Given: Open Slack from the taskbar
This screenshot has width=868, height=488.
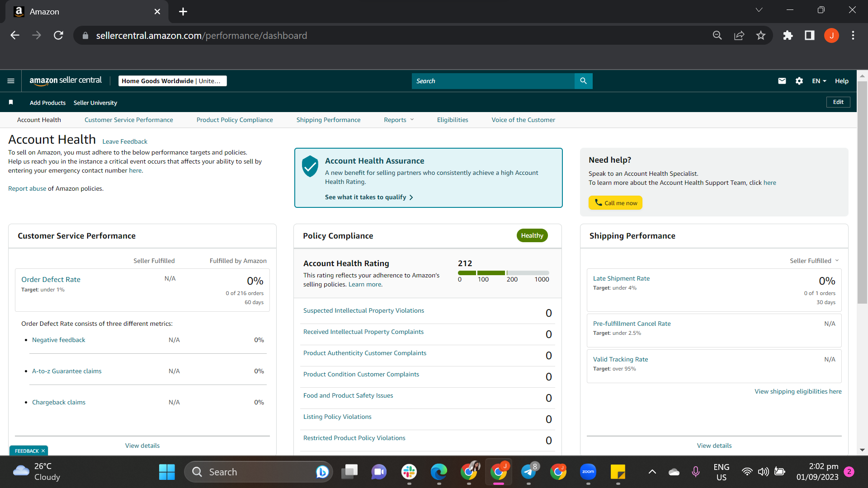Looking at the screenshot, I should [409, 472].
